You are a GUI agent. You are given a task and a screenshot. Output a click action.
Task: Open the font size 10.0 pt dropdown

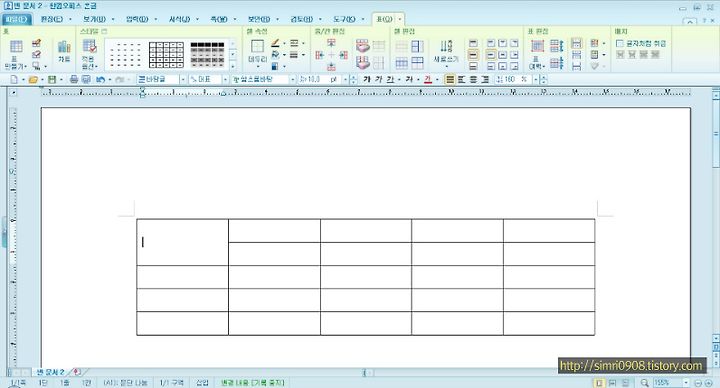point(345,79)
